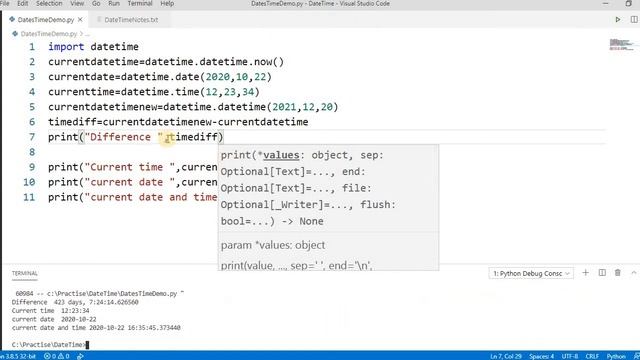Open the Run menu
The height and width of the screenshot is (360, 640).
(x=114, y=4)
